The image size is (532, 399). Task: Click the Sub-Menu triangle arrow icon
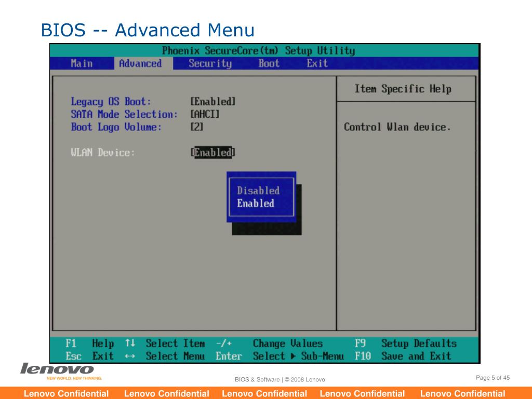[293, 356]
